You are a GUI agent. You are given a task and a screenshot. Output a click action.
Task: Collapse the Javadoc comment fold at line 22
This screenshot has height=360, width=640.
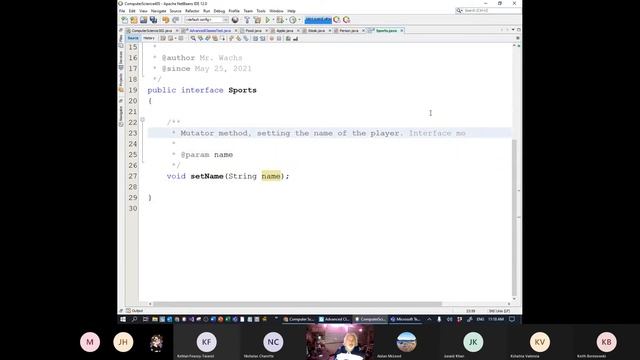point(142,120)
